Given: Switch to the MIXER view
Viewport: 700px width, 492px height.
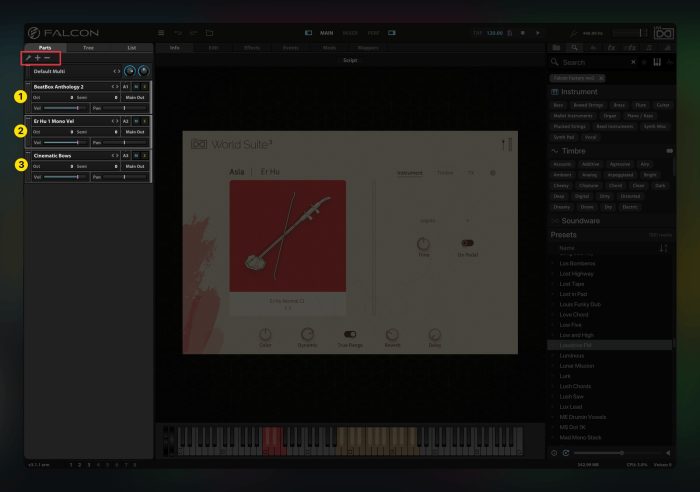Looking at the screenshot, I should coord(350,33).
